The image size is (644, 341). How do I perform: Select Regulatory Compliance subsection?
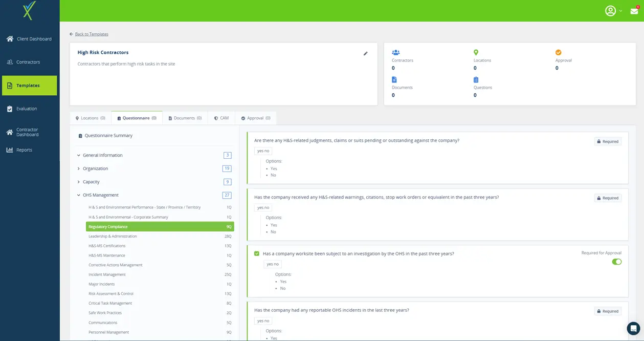160,227
